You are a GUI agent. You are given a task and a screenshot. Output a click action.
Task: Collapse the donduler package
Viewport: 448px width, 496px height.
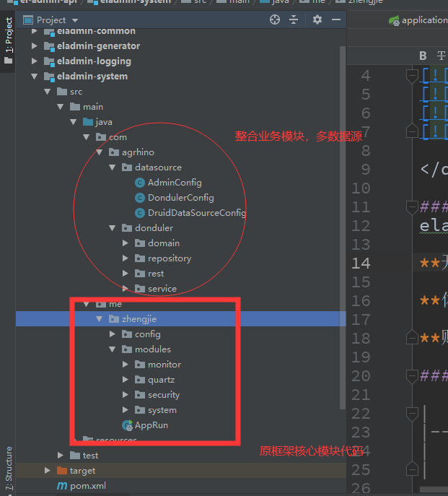click(x=113, y=228)
